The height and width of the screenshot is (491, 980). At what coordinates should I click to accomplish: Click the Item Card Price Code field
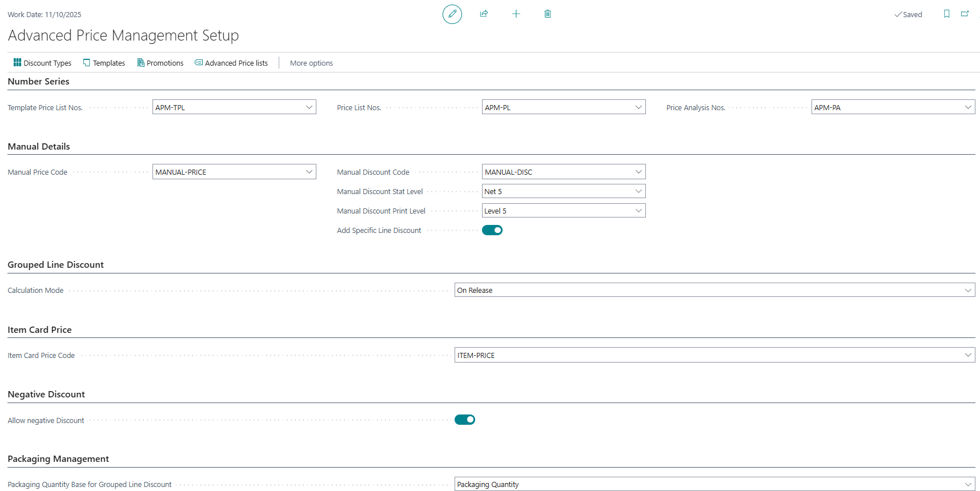coord(708,355)
